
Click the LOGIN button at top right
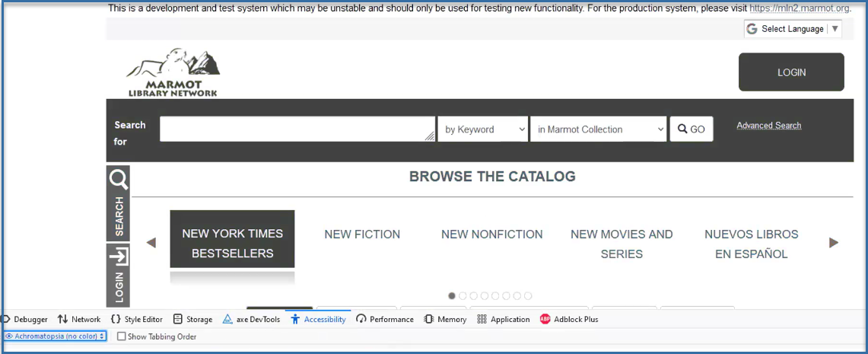pyautogui.click(x=791, y=72)
